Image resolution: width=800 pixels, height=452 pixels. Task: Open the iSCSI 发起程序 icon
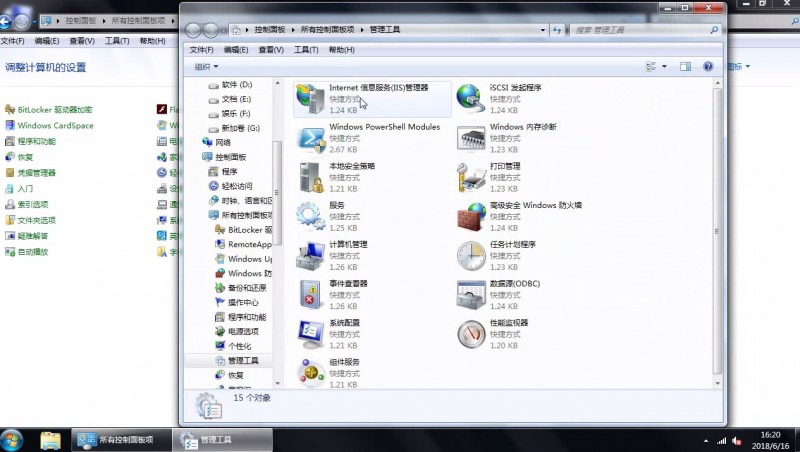[470, 99]
